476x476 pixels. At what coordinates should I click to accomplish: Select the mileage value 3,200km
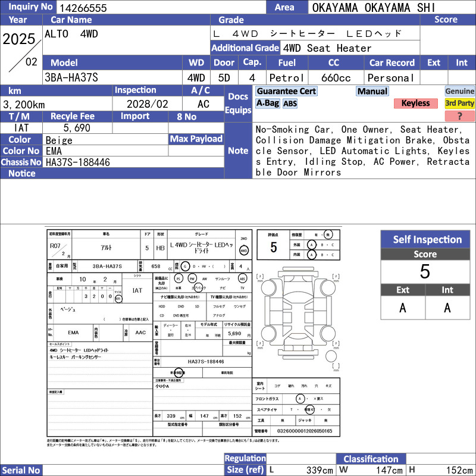pos(24,105)
